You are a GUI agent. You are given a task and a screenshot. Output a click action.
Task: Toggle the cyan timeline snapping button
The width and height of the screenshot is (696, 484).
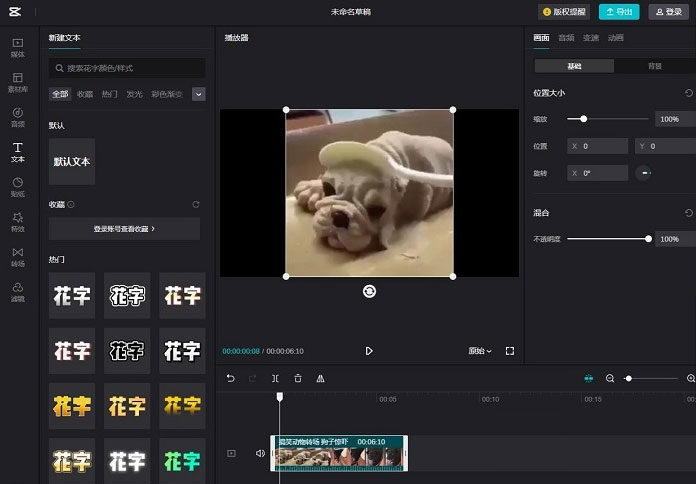point(589,378)
